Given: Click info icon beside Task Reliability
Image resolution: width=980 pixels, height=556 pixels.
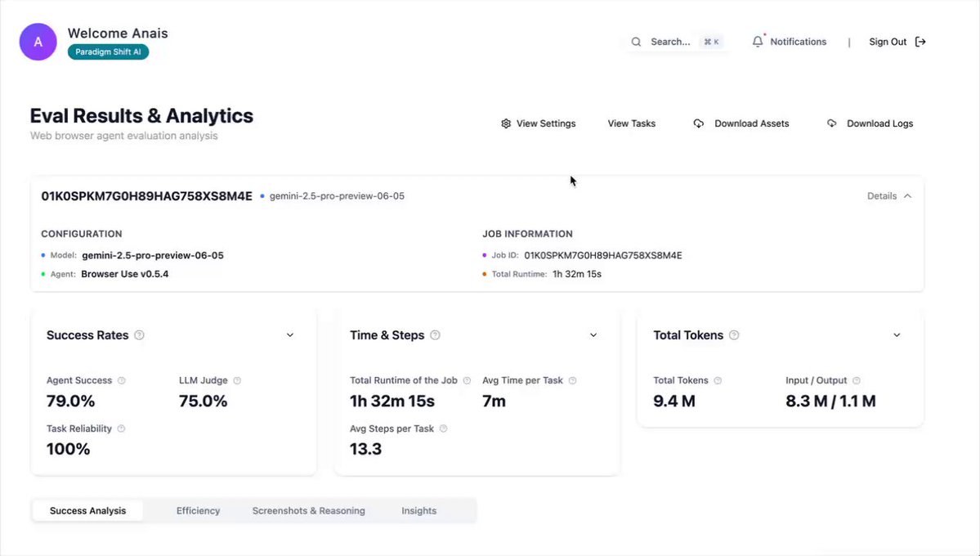Looking at the screenshot, I should pyautogui.click(x=121, y=428).
